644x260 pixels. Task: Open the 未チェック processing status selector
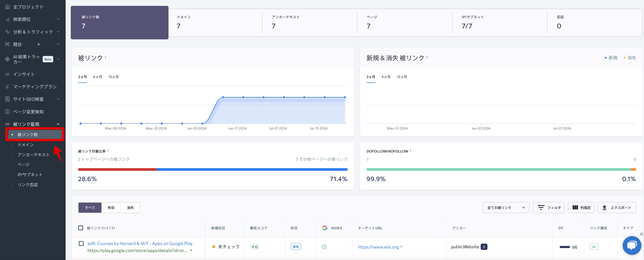coord(226,247)
